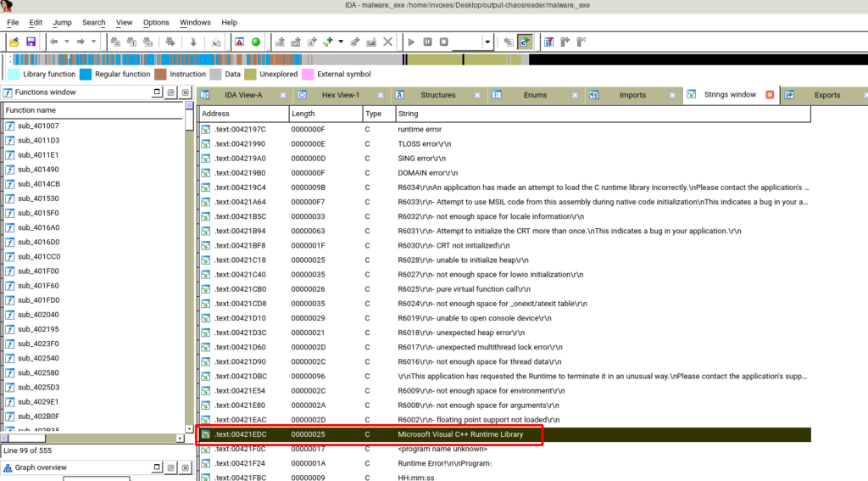Viewport: 868px width, 481px height.
Task: Select function sub_4029E1
Action: click(37, 402)
